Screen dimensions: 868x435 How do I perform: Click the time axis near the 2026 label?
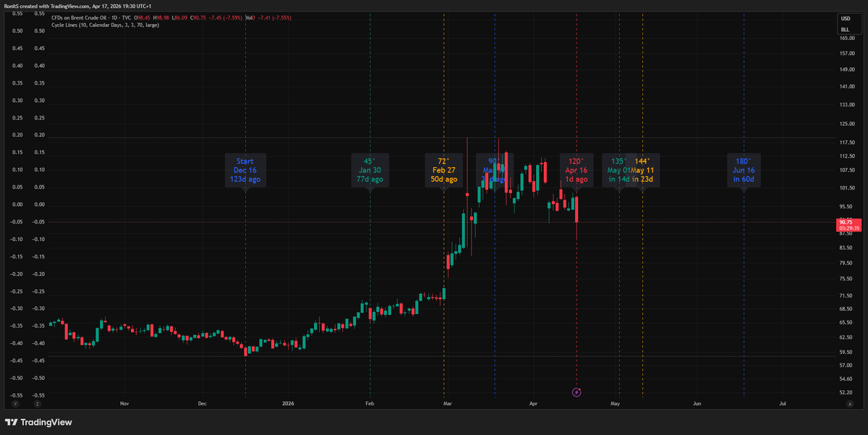289,403
